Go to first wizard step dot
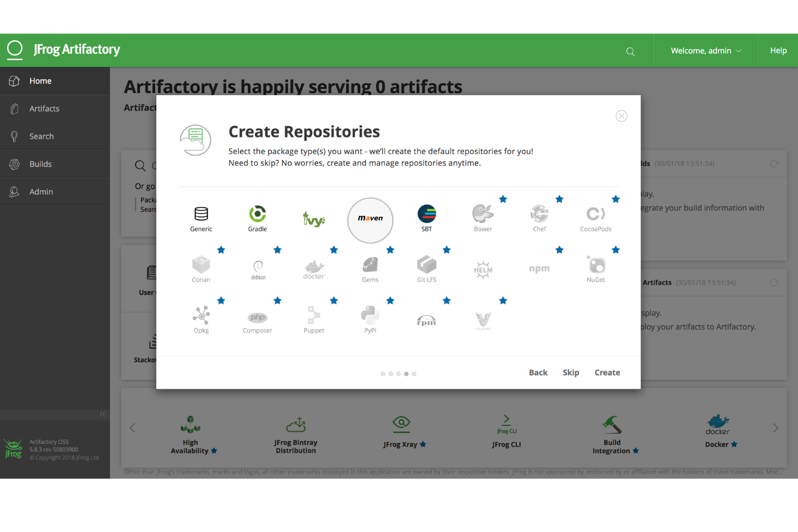The image size is (798, 532). (x=383, y=374)
